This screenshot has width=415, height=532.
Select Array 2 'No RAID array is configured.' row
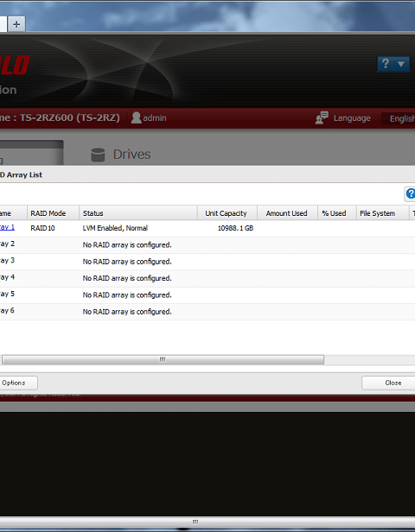pos(207,245)
